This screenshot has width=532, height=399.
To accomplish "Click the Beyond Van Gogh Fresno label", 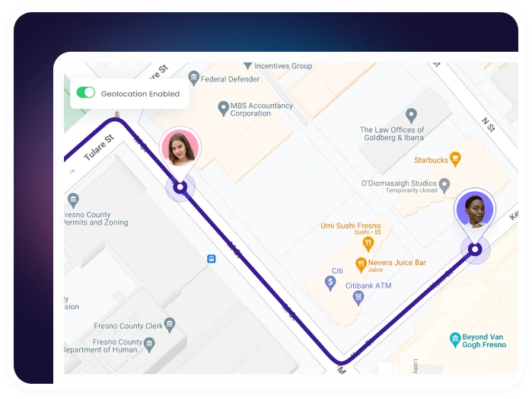I will point(484,340).
